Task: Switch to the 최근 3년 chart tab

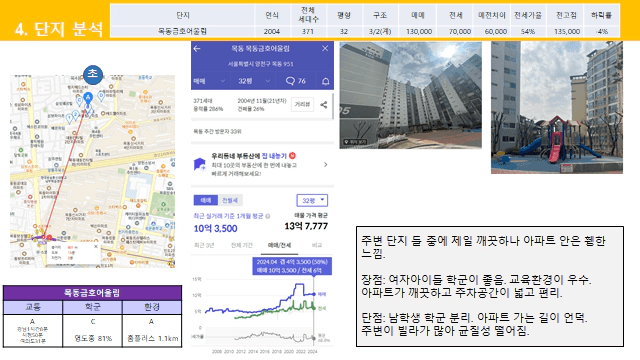Action: pyautogui.click(x=204, y=245)
